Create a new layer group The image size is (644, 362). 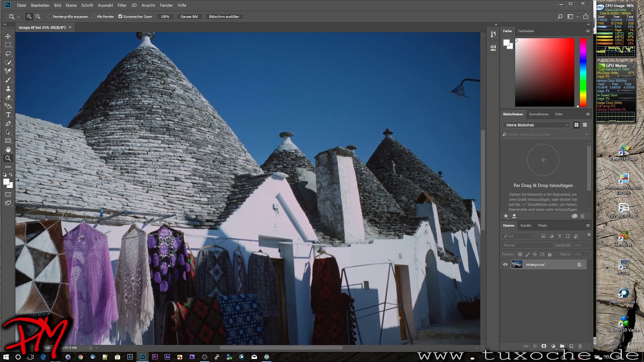coord(562,346)
